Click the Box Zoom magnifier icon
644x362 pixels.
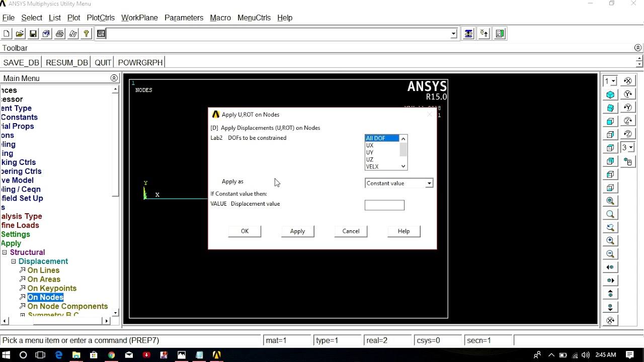click(x=610, y=214)
